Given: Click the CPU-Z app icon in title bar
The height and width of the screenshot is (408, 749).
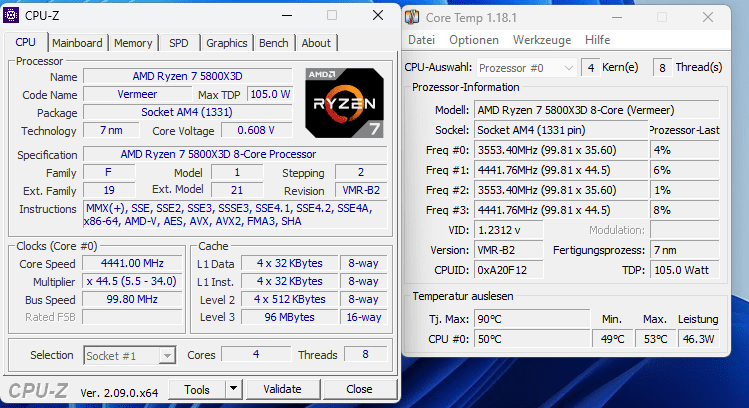Looking at the screenshot, I should point(11,15).
